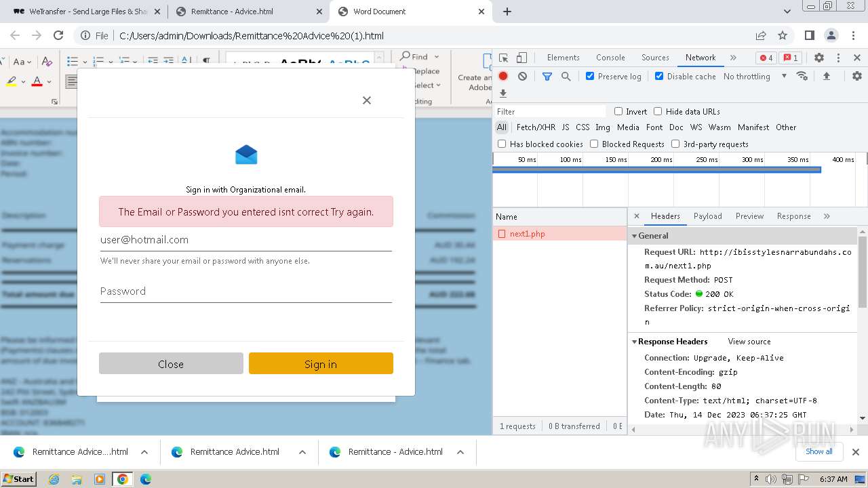Open the 4 errors counter
The height and width of the screenshot is (488, 868).
(766, 58)
